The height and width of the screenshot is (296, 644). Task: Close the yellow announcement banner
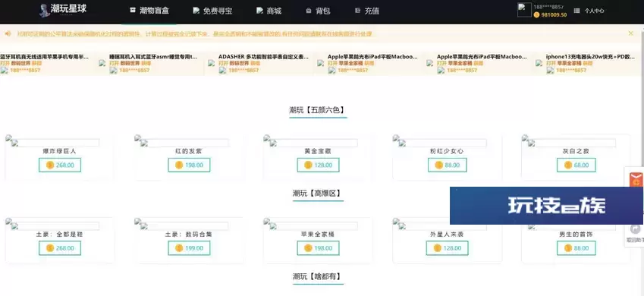631,33
